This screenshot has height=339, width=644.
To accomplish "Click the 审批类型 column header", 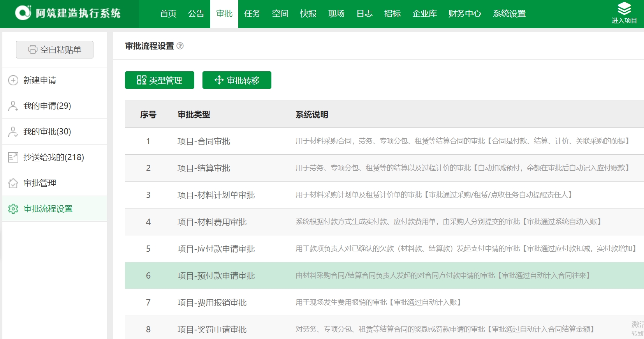I will pos(194,115).
